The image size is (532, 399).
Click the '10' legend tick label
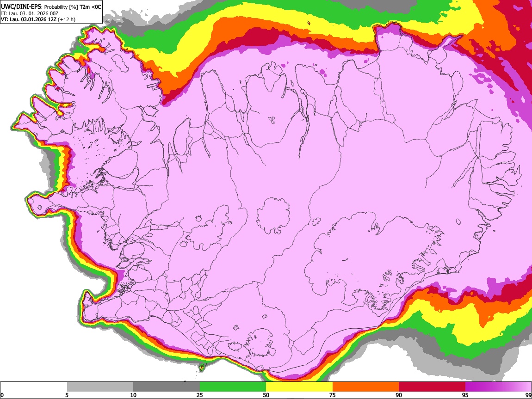133,395
